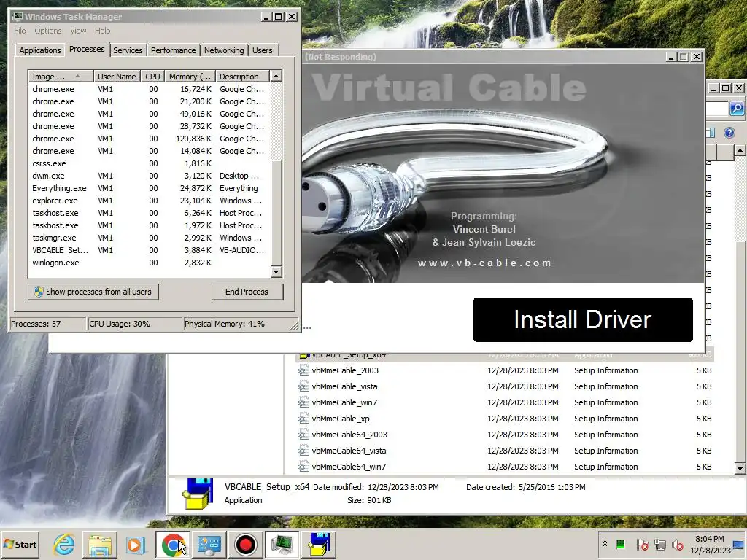This screenshot has height=560, width=747.
Task: Click VBCABLE_Setup_x64 icon in details pane
Action: 198,494
